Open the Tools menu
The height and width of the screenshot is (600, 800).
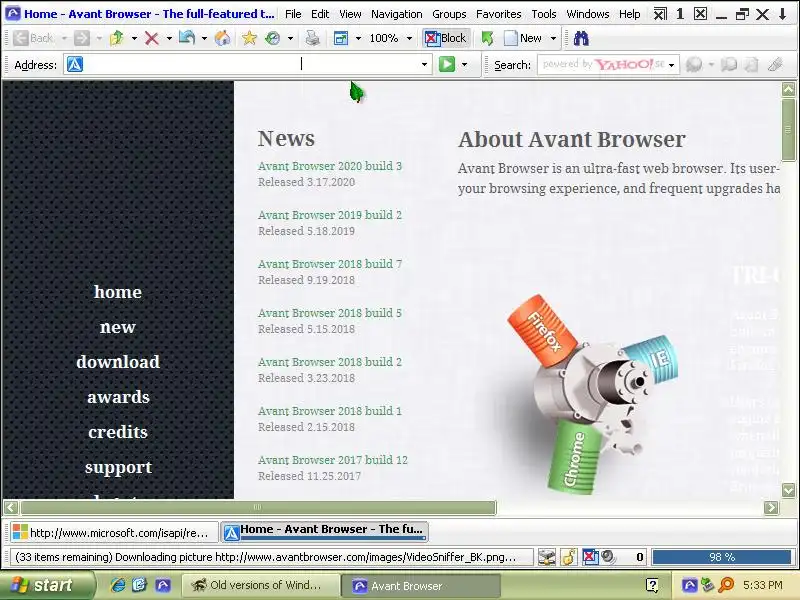click(x=543, y=14)
